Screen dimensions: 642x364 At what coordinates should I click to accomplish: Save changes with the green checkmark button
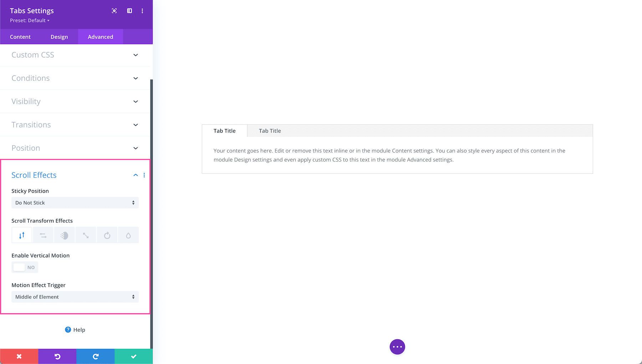click(133, 356)
